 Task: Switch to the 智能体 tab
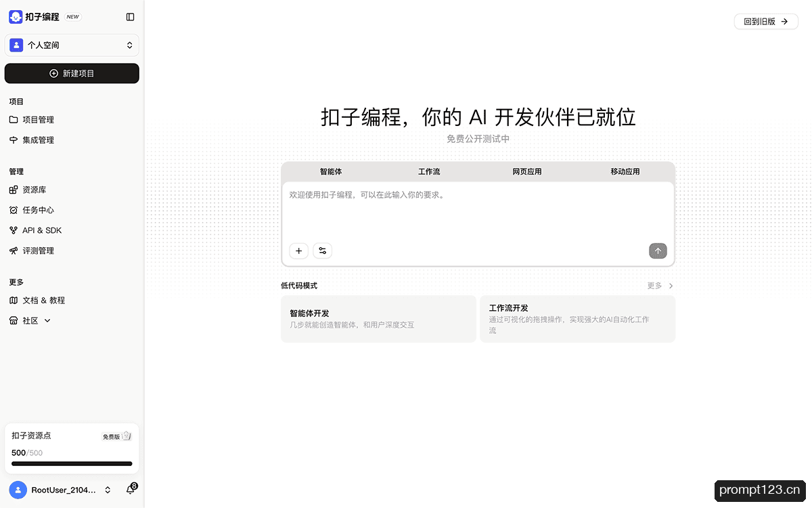(331, 171)
